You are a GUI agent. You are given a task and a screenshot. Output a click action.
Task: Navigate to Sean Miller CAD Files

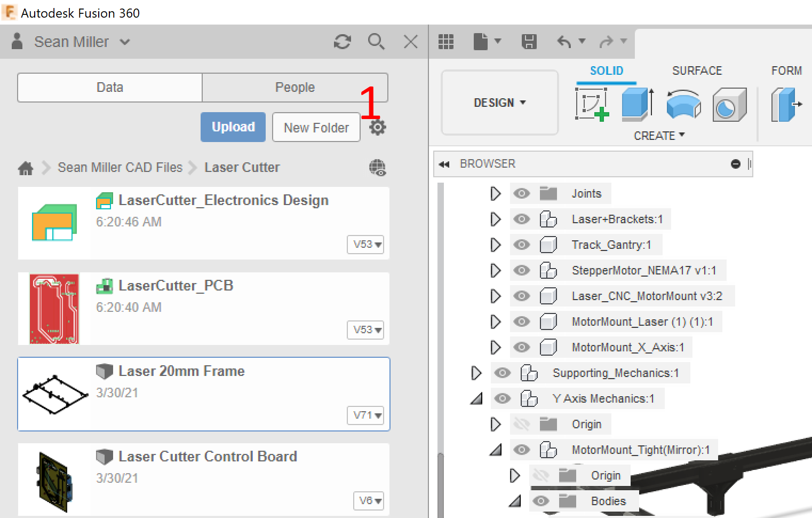click(x=120, y=167)
